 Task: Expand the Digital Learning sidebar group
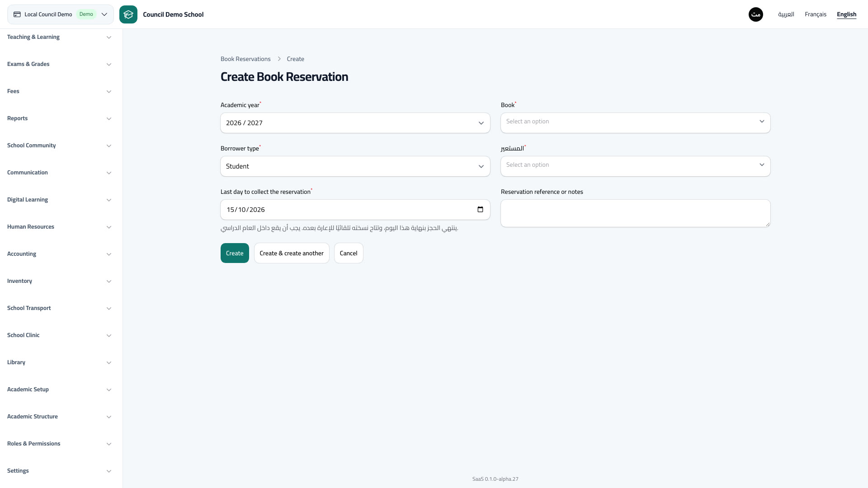click(x=59, y=200)
